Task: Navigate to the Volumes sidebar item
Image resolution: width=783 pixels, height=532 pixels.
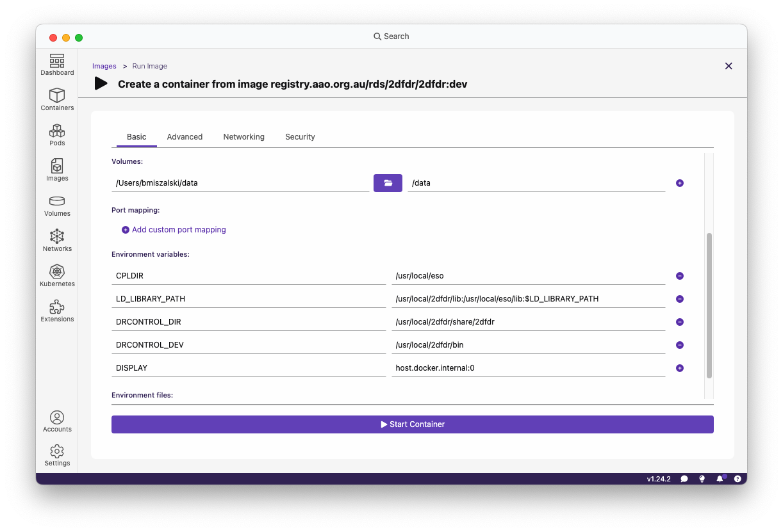Action: point(57,206)
